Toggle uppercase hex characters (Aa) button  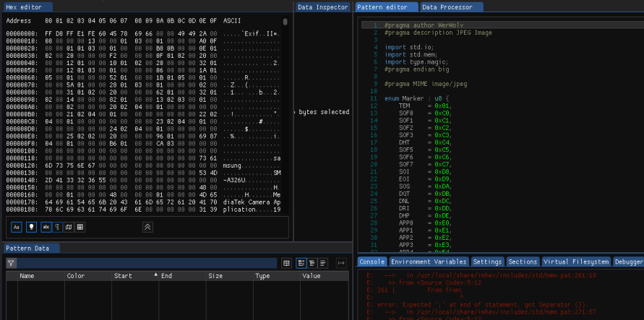click(17, 227)
